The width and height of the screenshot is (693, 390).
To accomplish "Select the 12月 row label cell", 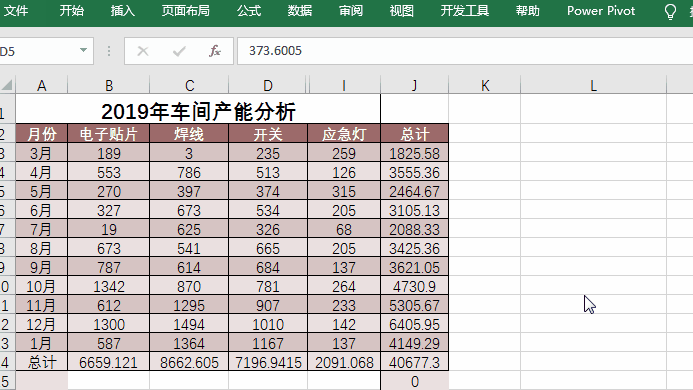I will coord(42,324).
